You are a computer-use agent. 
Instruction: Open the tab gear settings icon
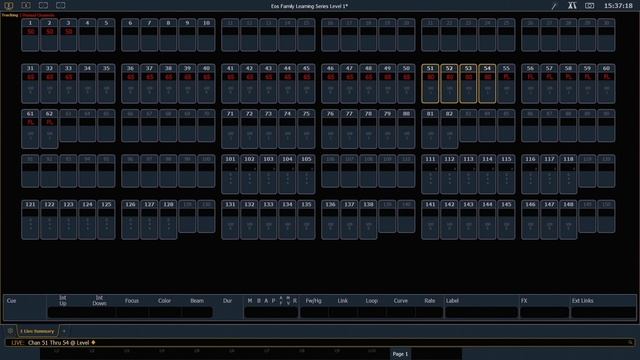11,331
